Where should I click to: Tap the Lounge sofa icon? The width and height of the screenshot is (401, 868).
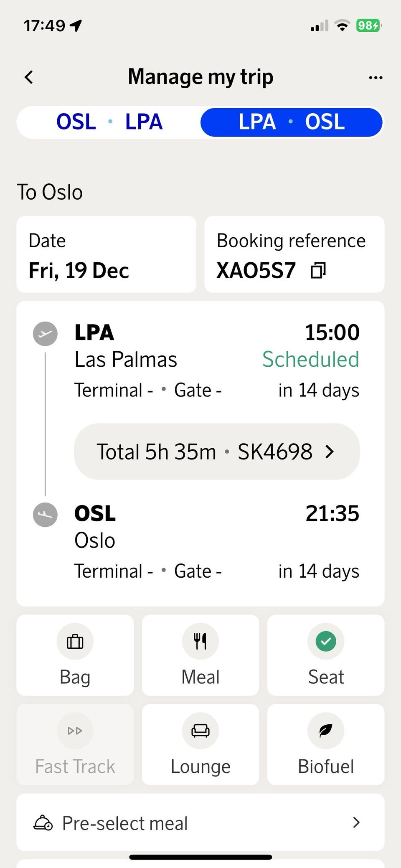200,731
